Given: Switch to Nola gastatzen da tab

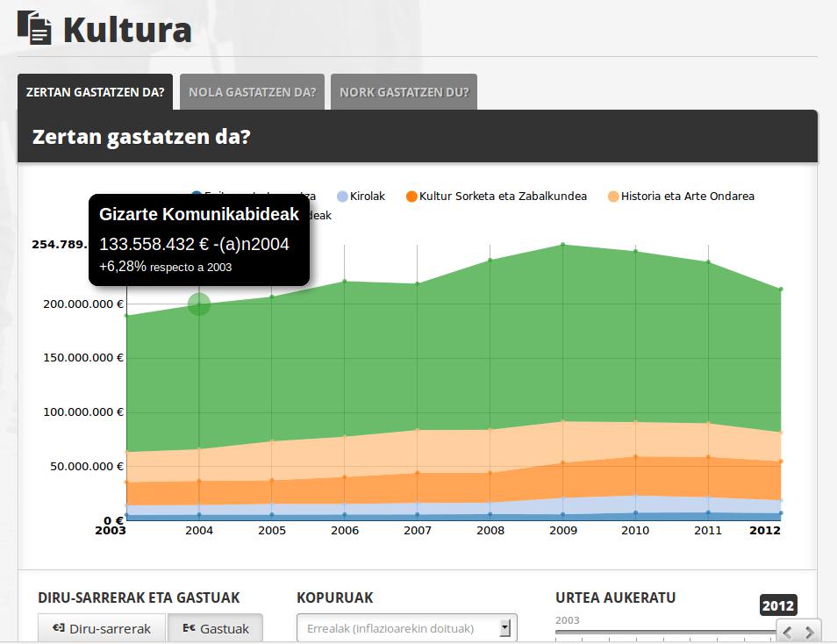Looking at the screenshot, I should click(x=252, y=92).
